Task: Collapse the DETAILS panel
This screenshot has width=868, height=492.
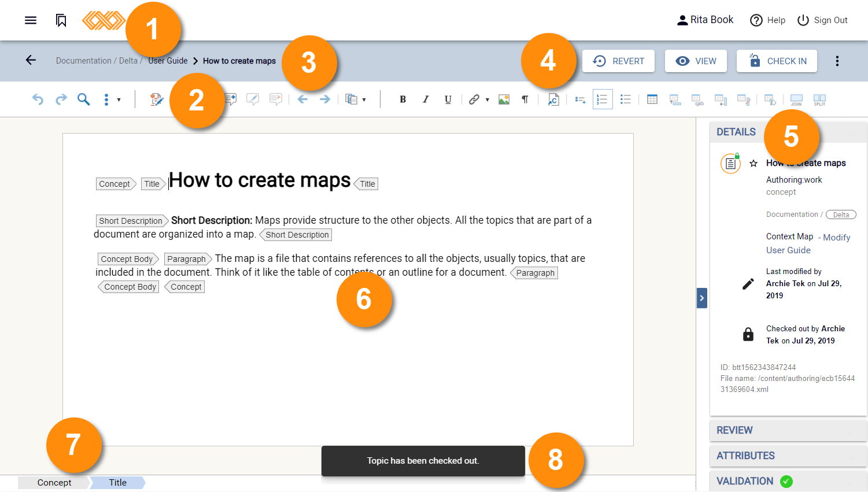Action: [x=788, y=132]
